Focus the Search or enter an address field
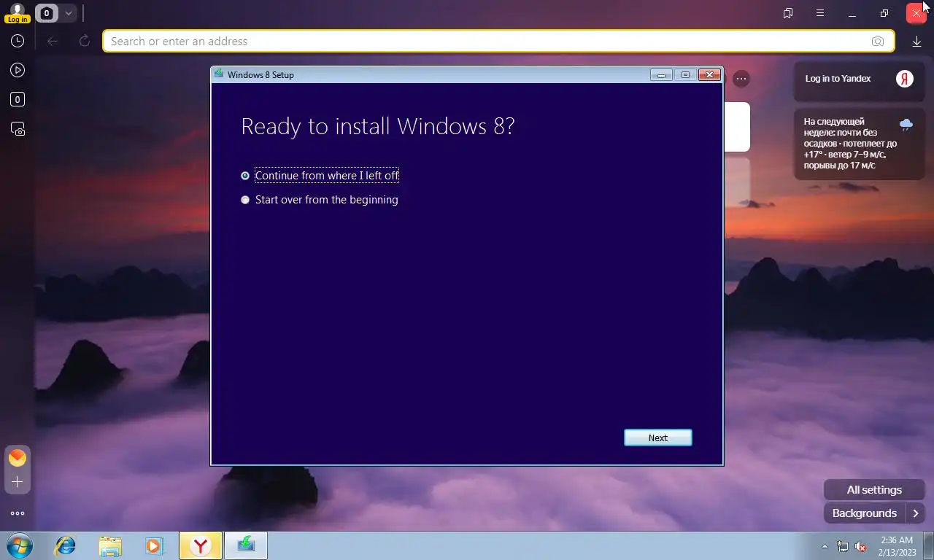 [498, 41]
